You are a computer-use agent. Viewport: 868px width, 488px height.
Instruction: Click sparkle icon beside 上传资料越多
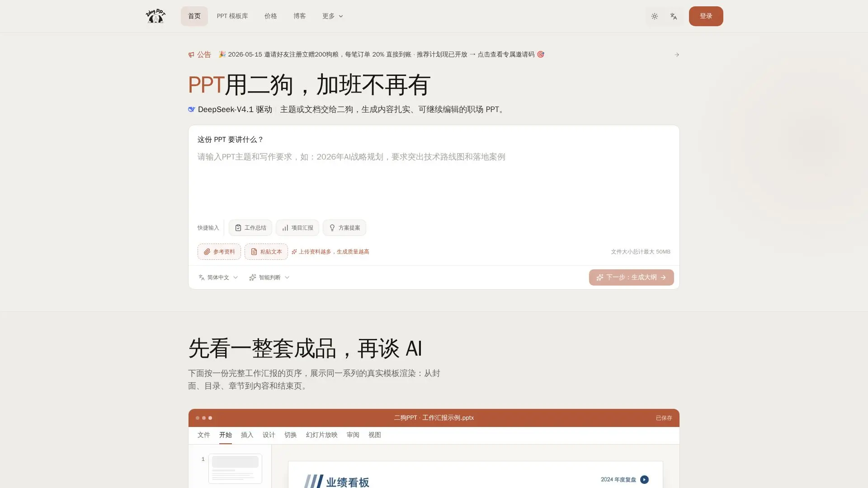294,252
